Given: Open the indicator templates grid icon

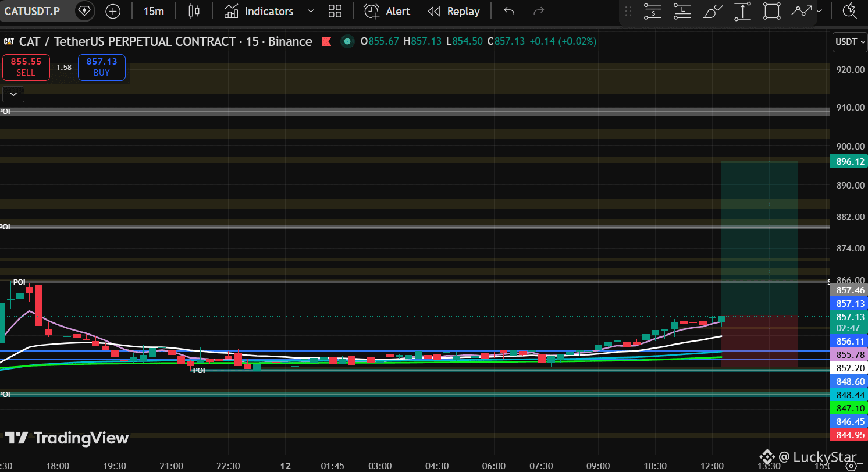Looking at the screenshot, I should (x=335, y=11).
